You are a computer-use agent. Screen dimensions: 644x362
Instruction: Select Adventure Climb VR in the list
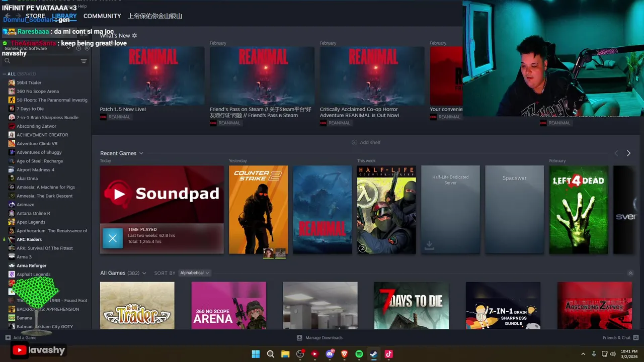coord(37,144)
